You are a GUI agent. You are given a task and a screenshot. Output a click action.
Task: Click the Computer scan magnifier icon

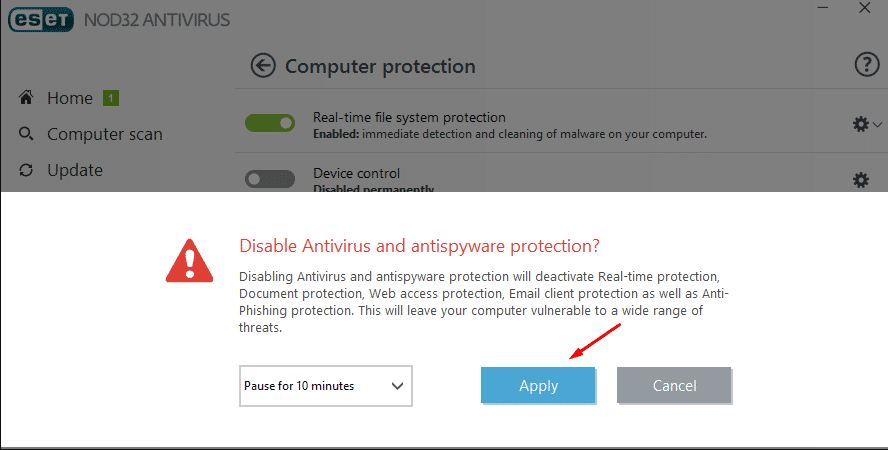pos(26,134)
